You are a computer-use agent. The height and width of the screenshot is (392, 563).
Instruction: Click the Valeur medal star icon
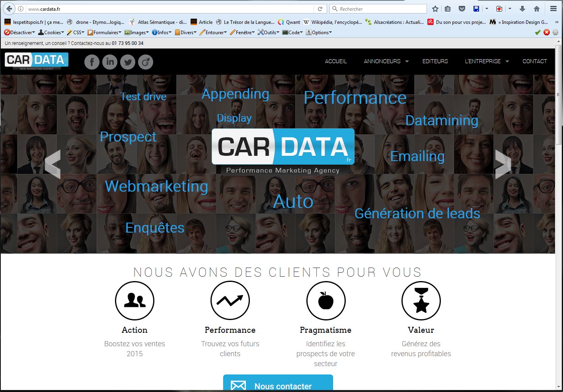pos(421,301)
